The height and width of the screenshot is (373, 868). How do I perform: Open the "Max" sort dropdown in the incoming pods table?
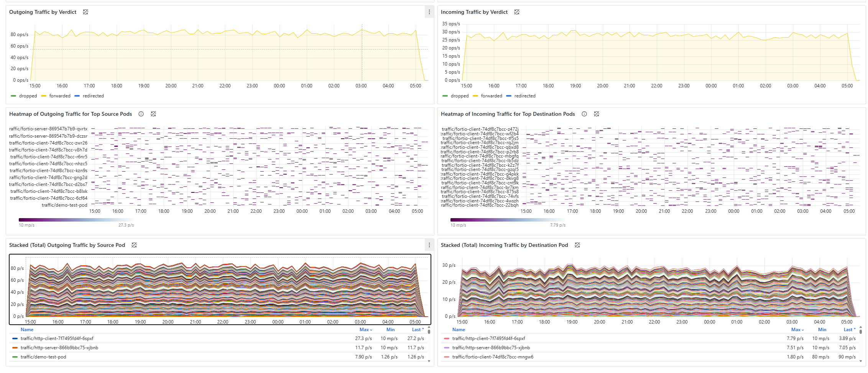(797, 330)
